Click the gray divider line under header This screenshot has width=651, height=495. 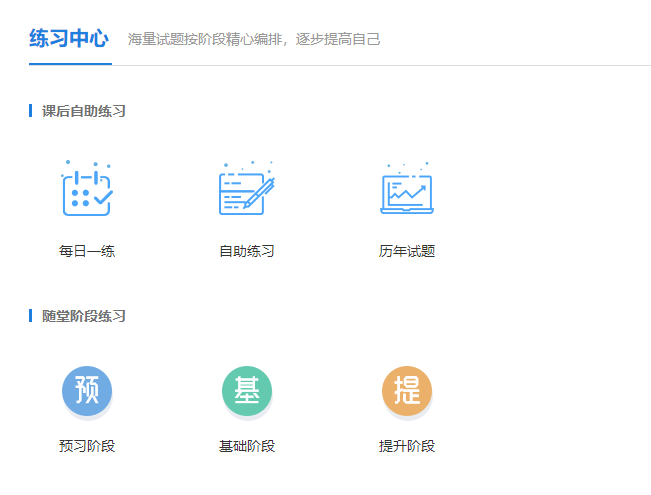coord(400,65)
